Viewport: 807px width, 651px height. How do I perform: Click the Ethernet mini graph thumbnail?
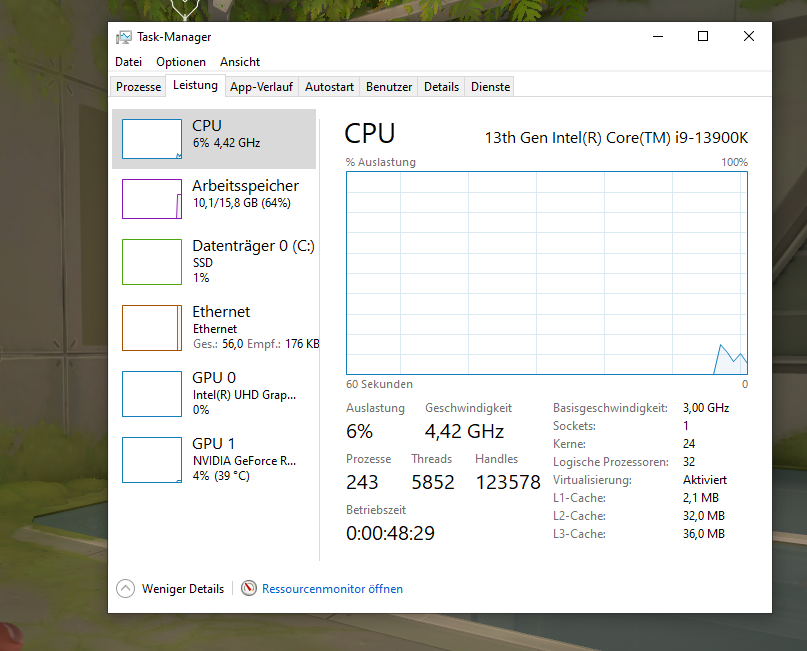click(x=152, y=328)
